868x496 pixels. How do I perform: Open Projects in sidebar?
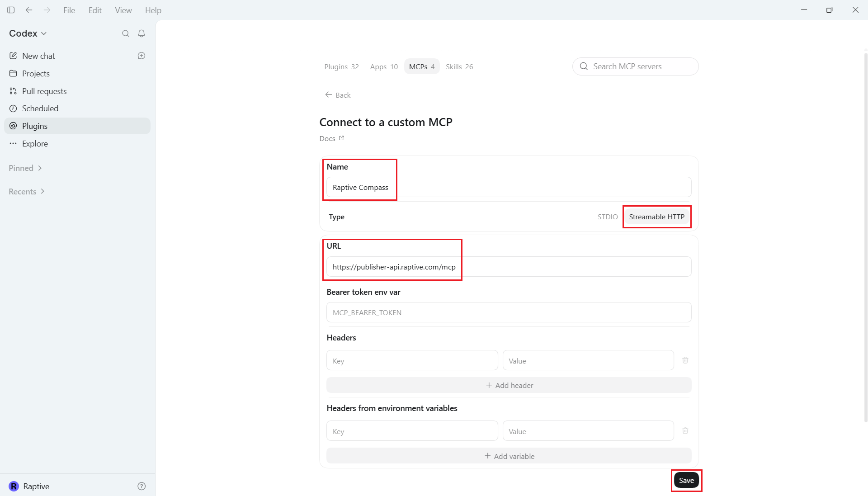tap(77, 73)
